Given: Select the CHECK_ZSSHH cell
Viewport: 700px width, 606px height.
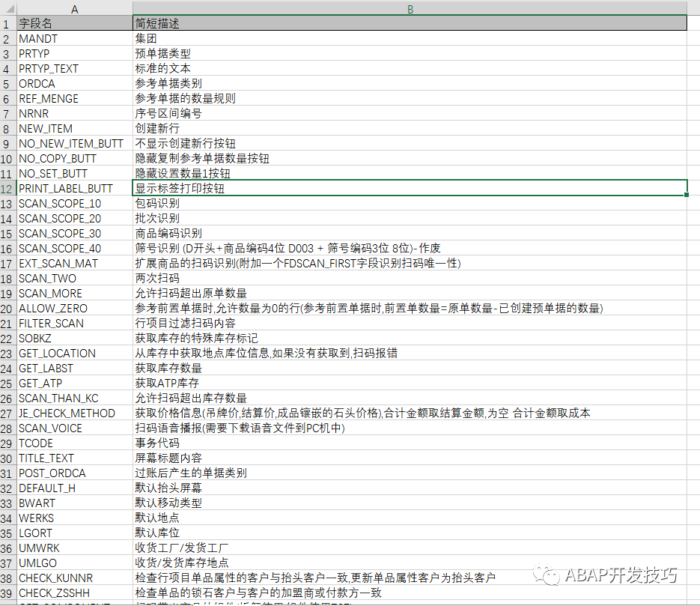Looking at the screenshot, I should pyautogui.click(x=75, y=593).
